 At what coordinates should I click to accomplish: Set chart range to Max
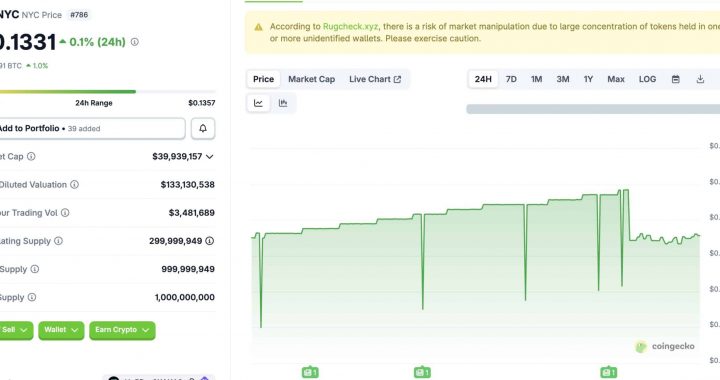[616, 79]
